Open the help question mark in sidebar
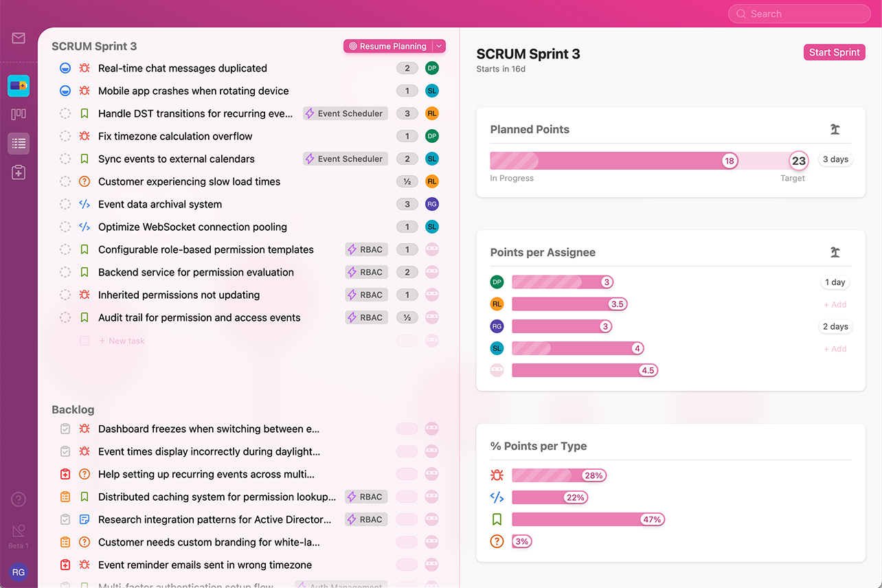The width and height of the screenshot is (882, 588). coord(19,499)
